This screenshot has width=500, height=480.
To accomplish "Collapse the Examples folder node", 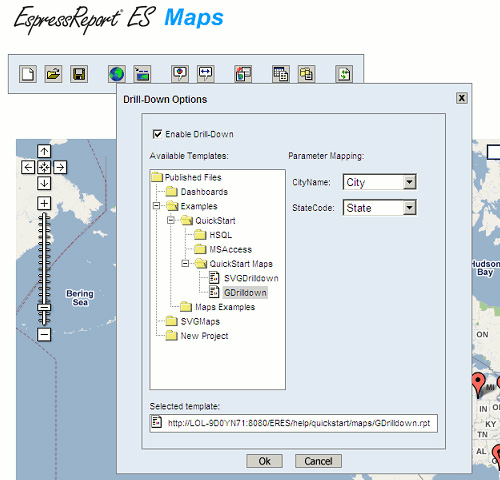I will (156, 206).
